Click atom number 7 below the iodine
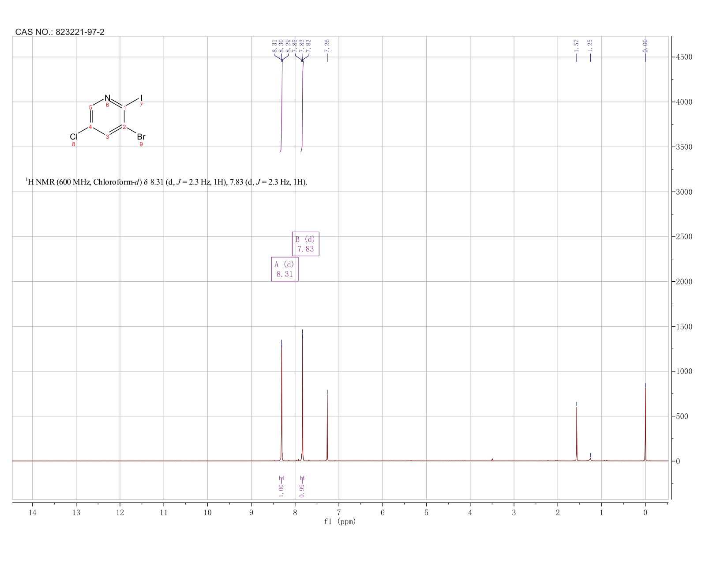The width and height of the screenshot is (728, 563). 141,105
